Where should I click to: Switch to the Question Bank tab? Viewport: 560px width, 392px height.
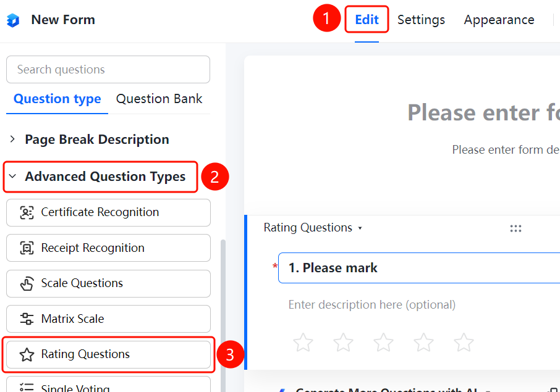click(159, 99)
